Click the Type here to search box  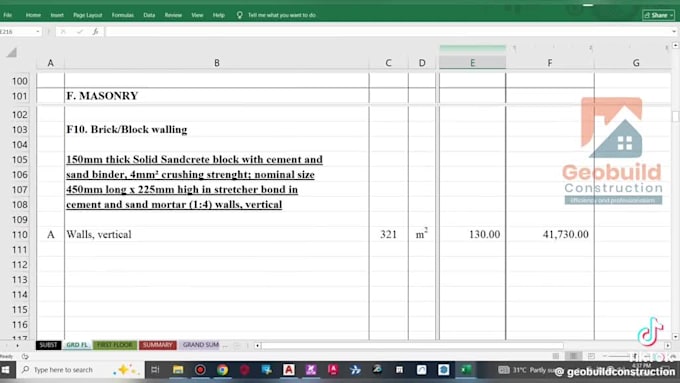81,370
